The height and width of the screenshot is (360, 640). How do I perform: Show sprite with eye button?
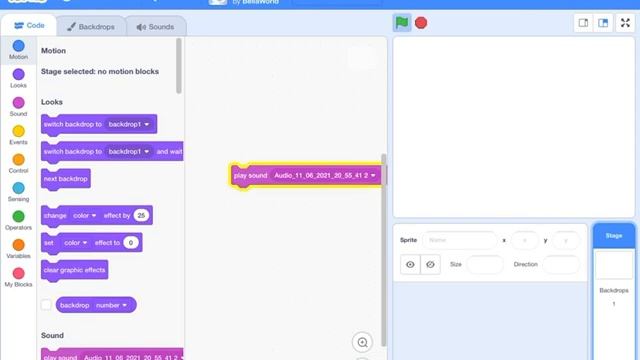(x=410, y=264)
